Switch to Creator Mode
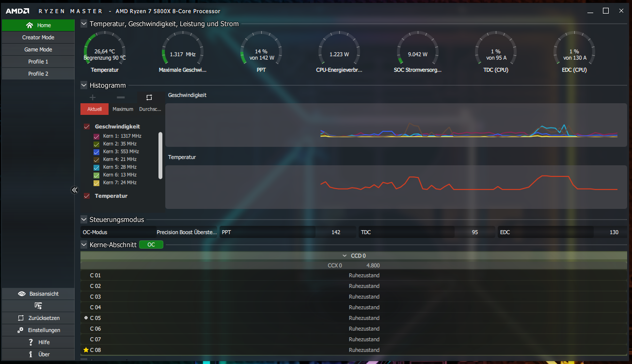The width and height of the screenshot is (632, 364). 38,37
